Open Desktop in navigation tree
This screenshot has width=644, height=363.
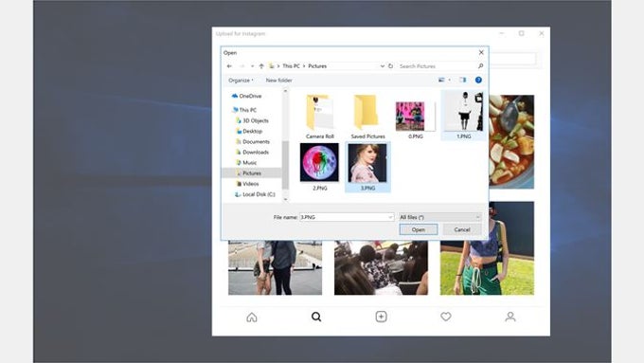[x=249, y=131]
